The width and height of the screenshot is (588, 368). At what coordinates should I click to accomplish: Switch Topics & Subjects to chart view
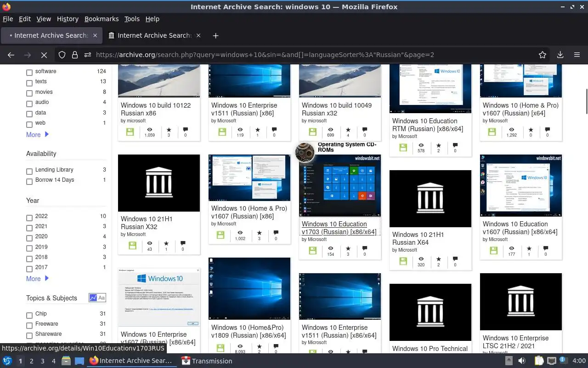93,298
